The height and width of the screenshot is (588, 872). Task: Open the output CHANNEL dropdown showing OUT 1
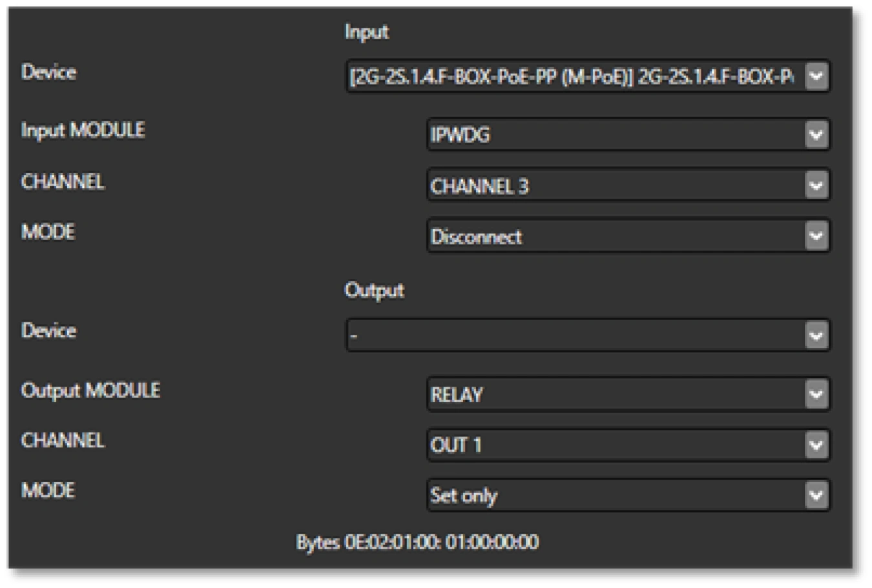614,445
